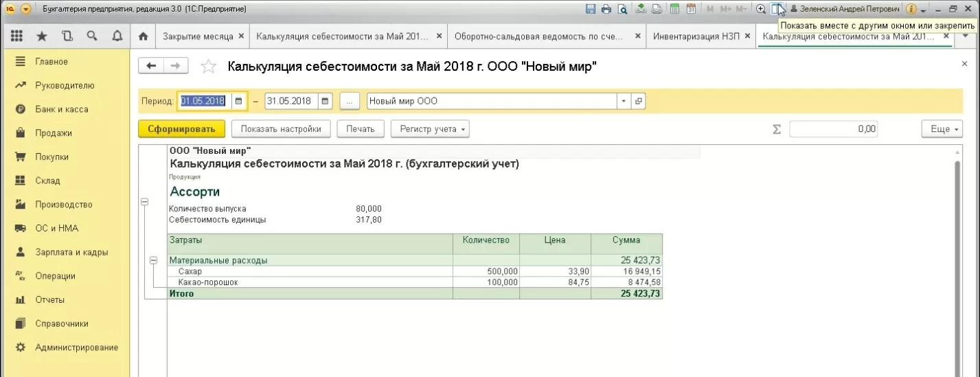Viewport: 980px width, 377px height.
Task: Open the main menu dropdown next to 1C logo
Action: (26, 9)
